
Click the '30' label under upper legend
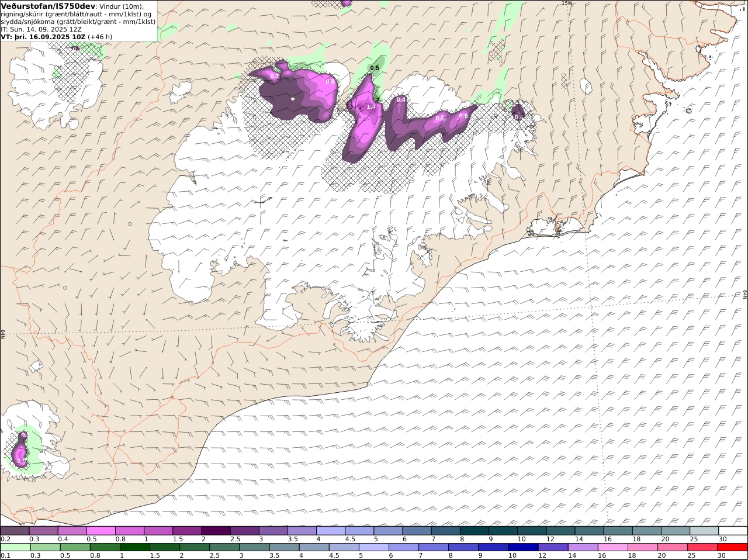point(722,538)
